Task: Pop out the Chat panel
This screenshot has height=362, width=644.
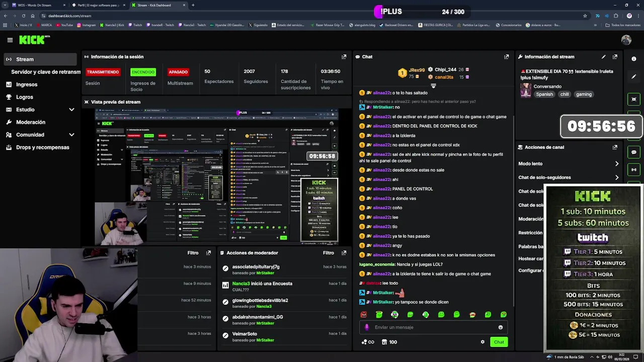Action: point(506,57)
